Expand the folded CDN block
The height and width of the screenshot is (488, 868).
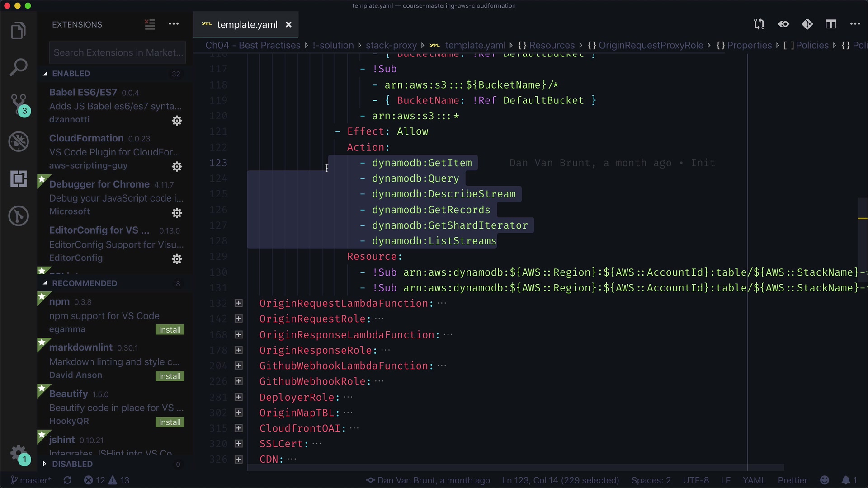[x=239, y=460]
